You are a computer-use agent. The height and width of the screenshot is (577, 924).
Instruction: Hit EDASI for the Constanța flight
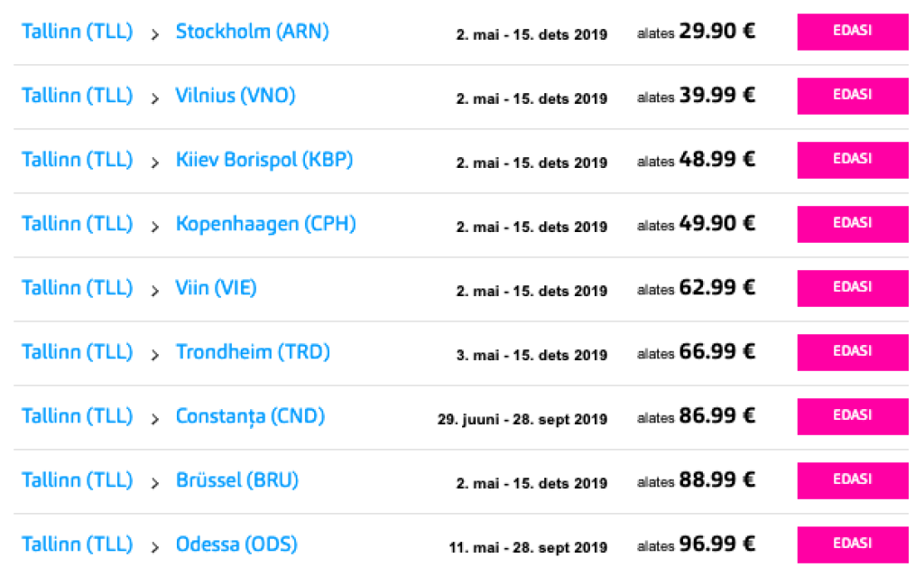852,416
